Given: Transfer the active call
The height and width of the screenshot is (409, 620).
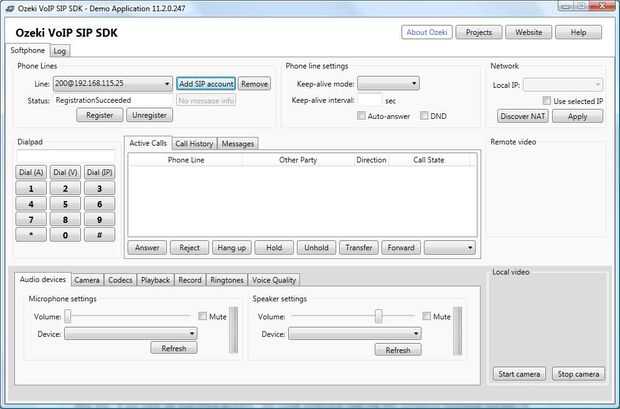Looking at the screenshot, I should coord(359,248).
